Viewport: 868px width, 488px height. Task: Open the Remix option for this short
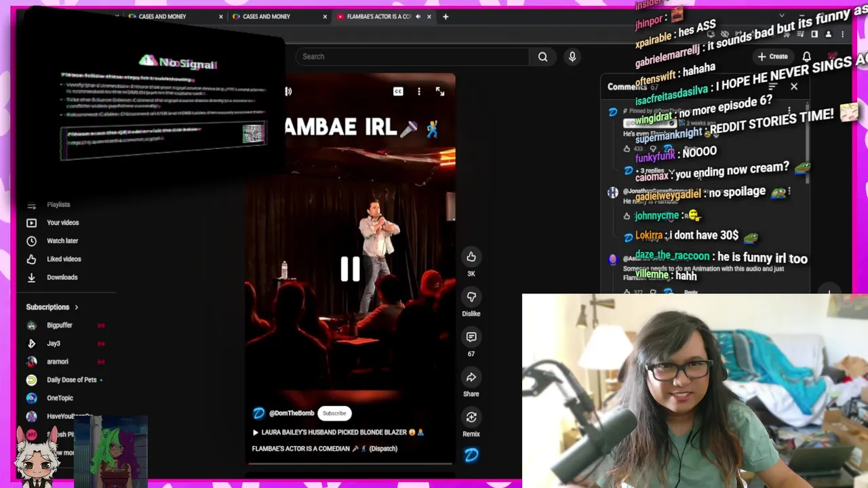click(x=471, y=417)
